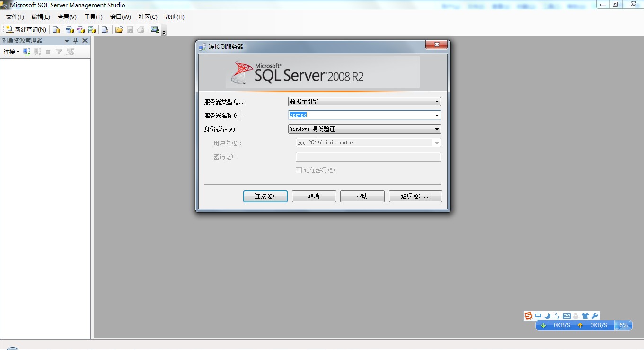Click the New Query (新建查询) toolbar button

click(26, 29)
